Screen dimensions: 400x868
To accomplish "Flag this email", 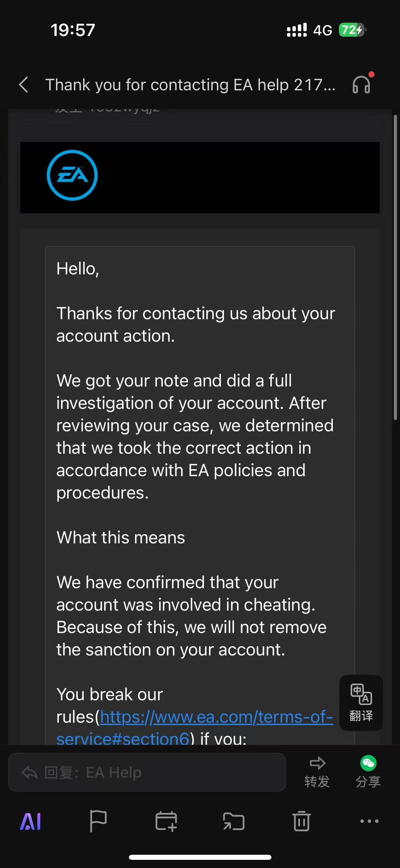I will 98,821.
